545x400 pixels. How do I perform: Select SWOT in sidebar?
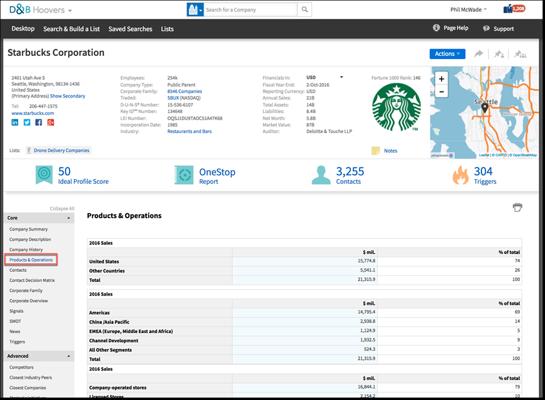point(15,321)
